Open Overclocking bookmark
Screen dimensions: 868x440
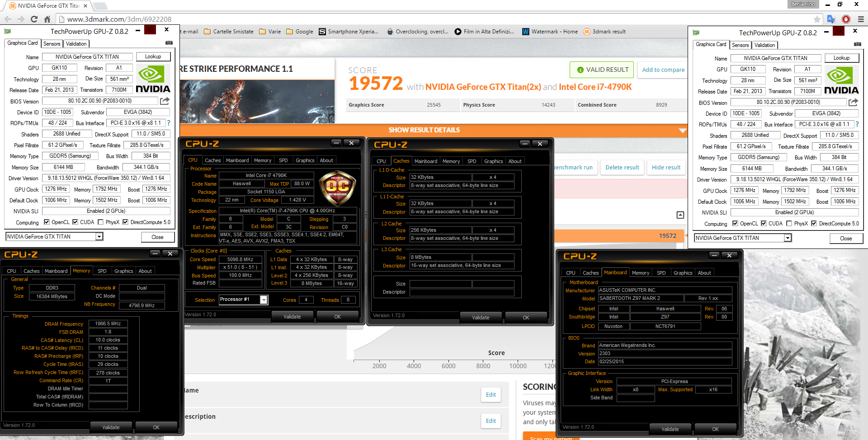pos(417,32)
